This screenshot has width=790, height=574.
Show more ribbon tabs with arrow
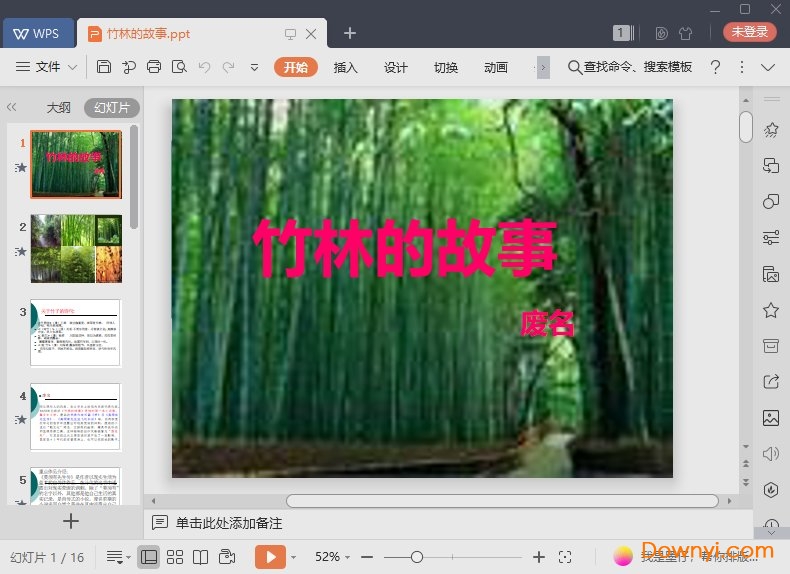(x=543, y=67)
